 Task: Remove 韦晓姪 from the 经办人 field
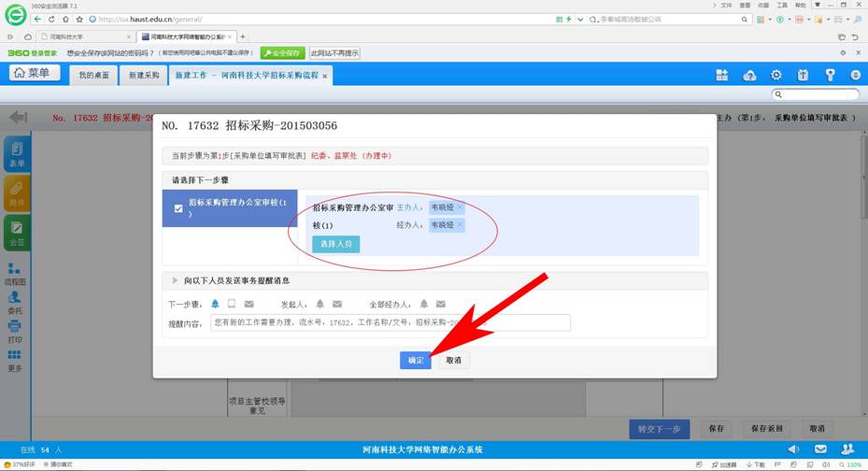460,225
